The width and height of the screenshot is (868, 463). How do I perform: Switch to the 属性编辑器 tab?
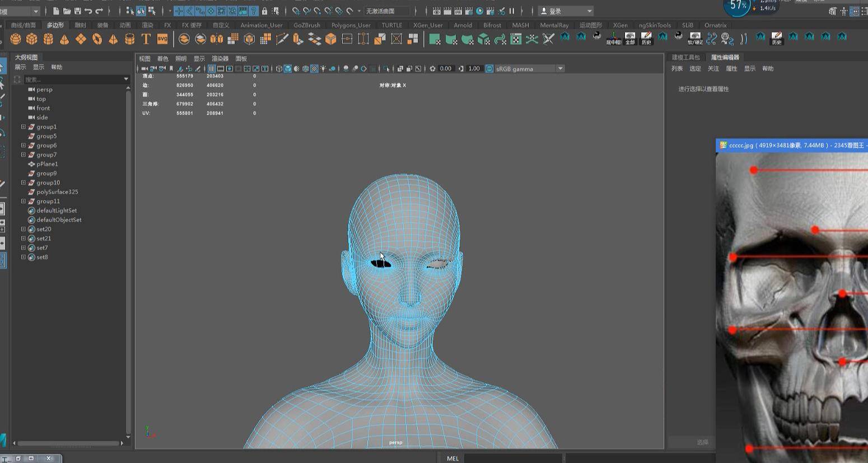click(x=725, y=57)
